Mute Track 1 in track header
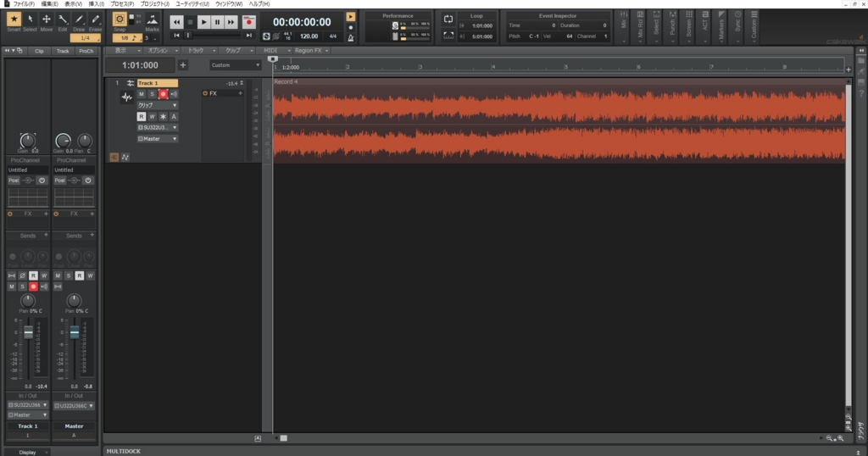The width and height of the screenshot is (868, 456). [x=142, y=94]
